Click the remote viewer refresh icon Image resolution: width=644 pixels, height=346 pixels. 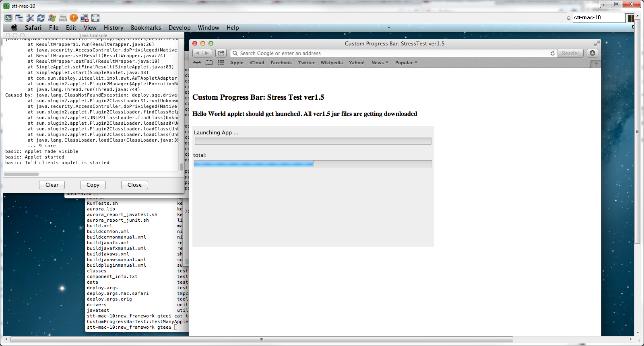point(41,18)
